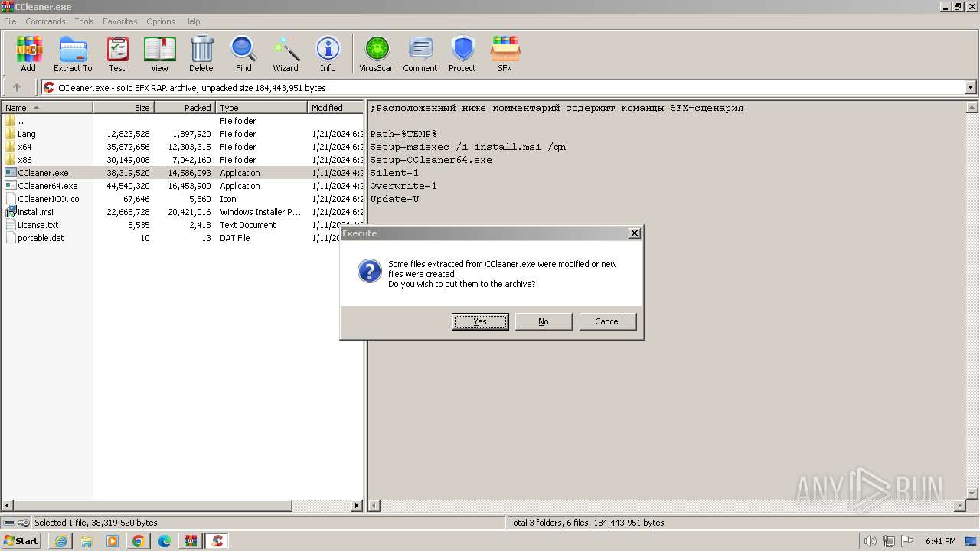The image size is (980, 551).
Task: Click the 'Silent=1' comment line
Action: tap(394, 173)
